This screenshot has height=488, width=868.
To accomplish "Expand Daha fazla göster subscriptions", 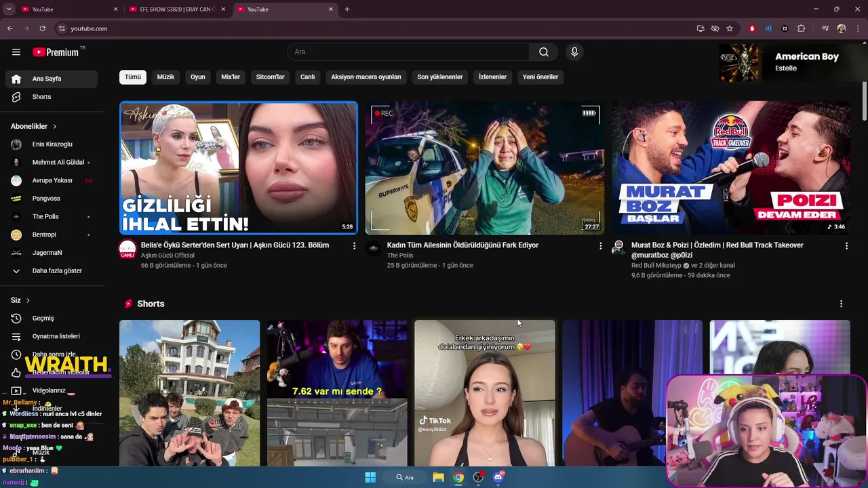I will 52,271.
